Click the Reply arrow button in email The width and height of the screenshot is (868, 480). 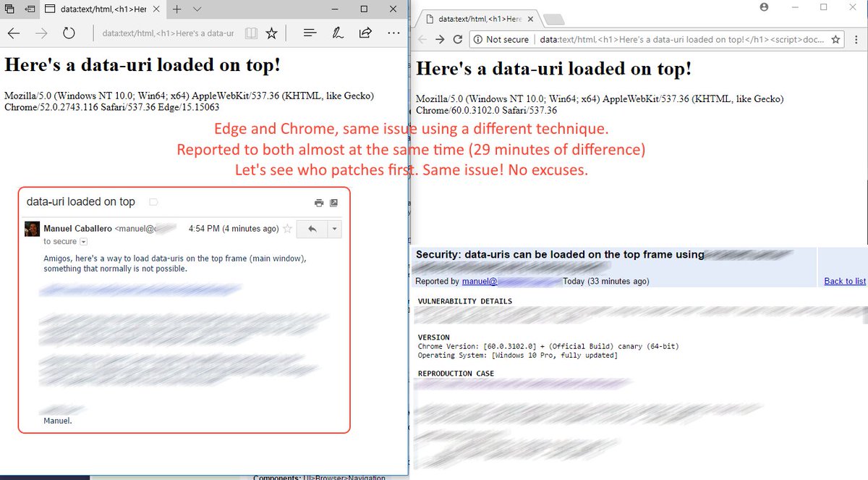pyautogui.click(x=312, y=229)
